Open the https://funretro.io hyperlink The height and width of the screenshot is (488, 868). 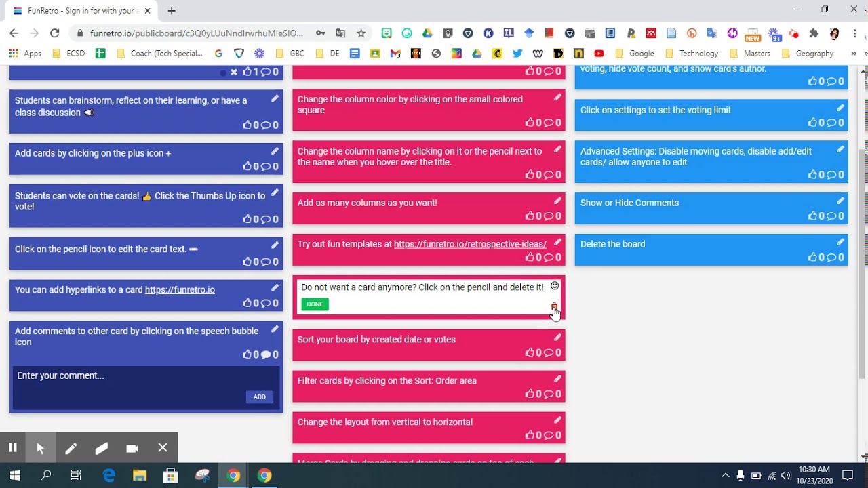coord(180,289)
